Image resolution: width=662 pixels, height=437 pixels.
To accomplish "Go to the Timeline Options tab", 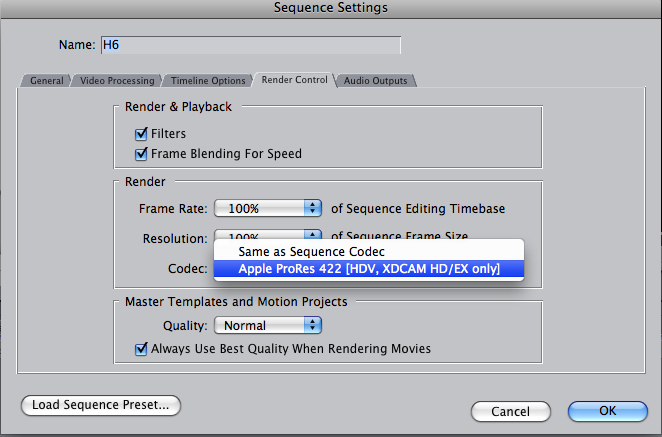I will pyautogui.click(x=207, y=80).
